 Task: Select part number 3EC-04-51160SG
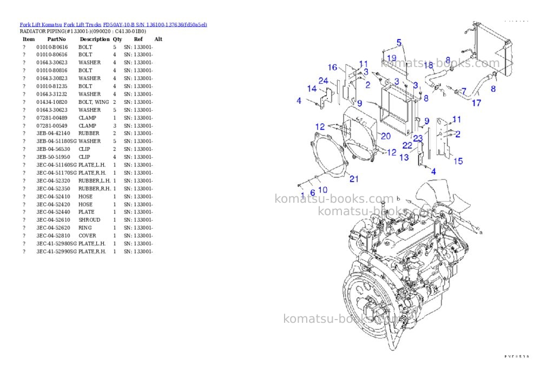click(x=56, y=165)
